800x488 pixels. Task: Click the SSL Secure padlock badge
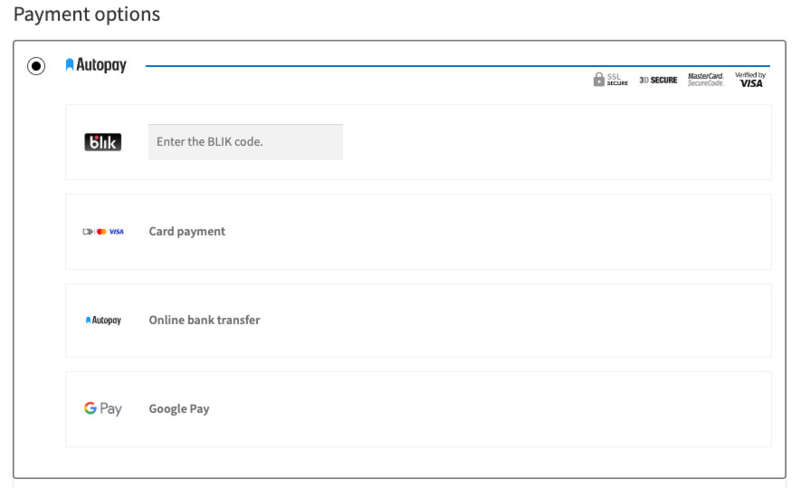pyautogui.click(x=610, y=80)
